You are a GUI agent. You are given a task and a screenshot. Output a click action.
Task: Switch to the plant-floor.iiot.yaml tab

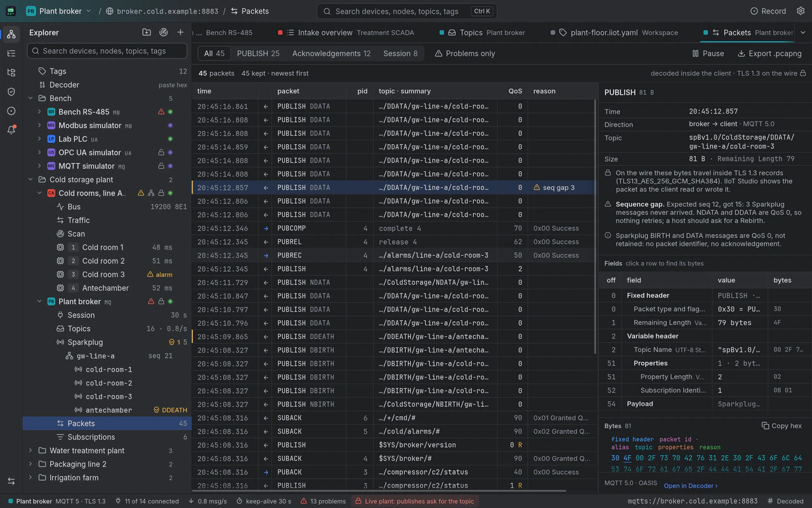tap(615, 32)
